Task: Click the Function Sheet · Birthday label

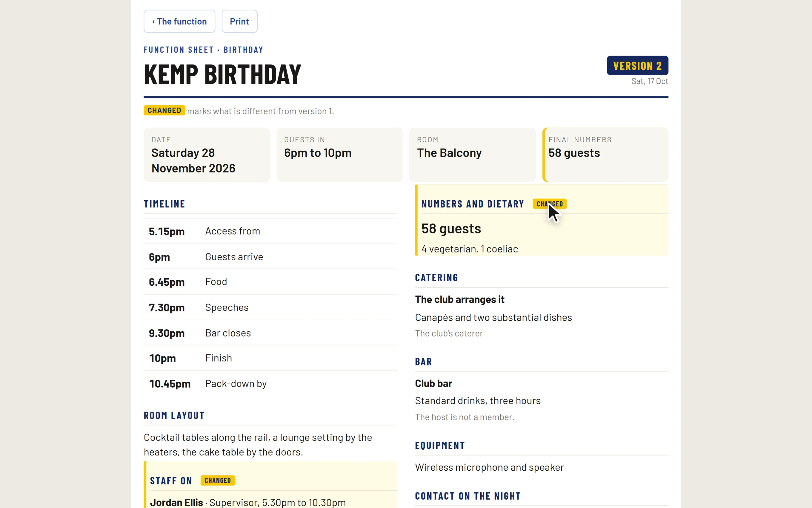Action: coord(203,50)
